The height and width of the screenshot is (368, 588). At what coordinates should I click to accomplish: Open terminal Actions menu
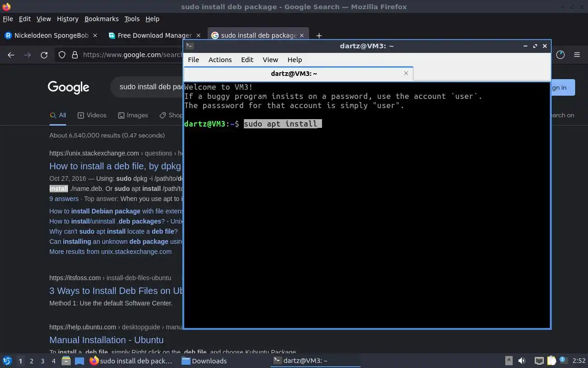(x=220, y=59)
